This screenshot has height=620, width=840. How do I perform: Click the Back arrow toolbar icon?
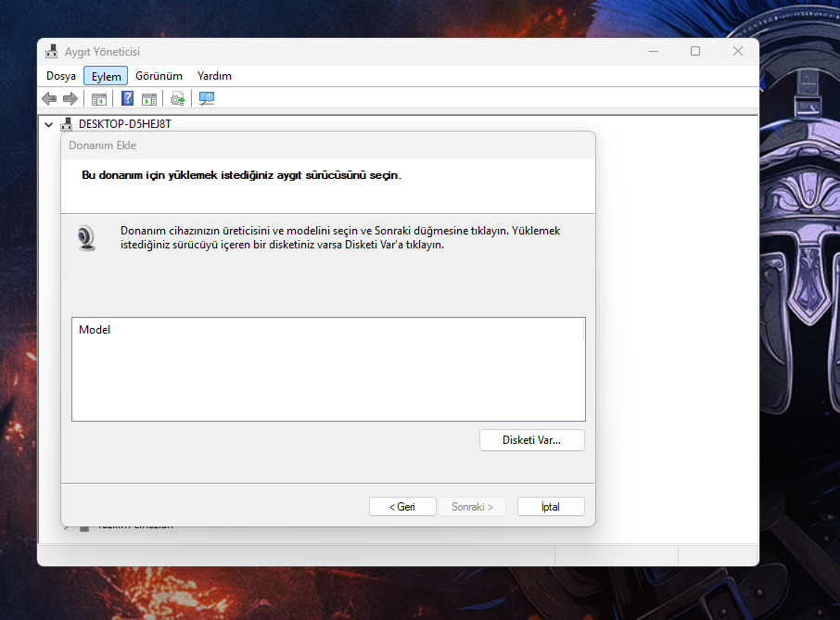(x=49, y=98)
